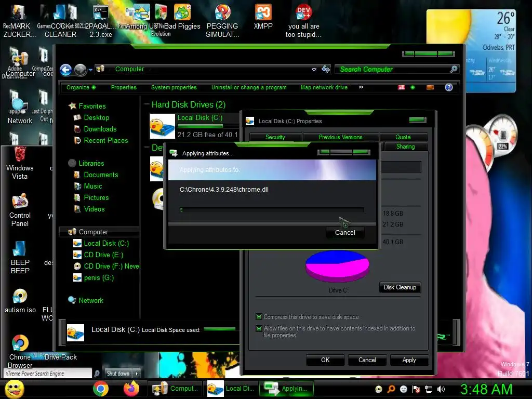Toggle Allow files to have contents indexed

[259, 328]
